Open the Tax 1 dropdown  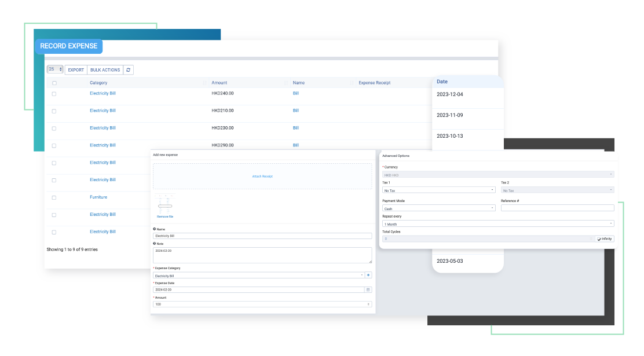439,190
